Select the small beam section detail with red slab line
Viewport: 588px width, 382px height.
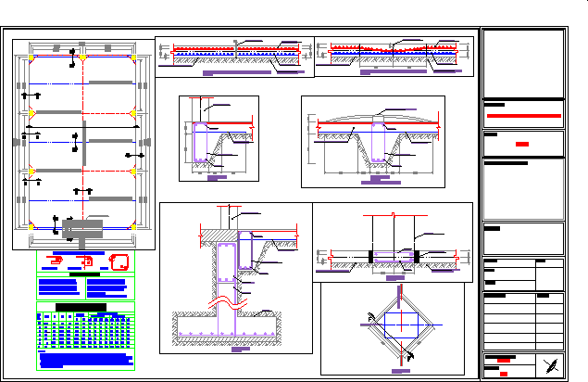coord(219,135)
